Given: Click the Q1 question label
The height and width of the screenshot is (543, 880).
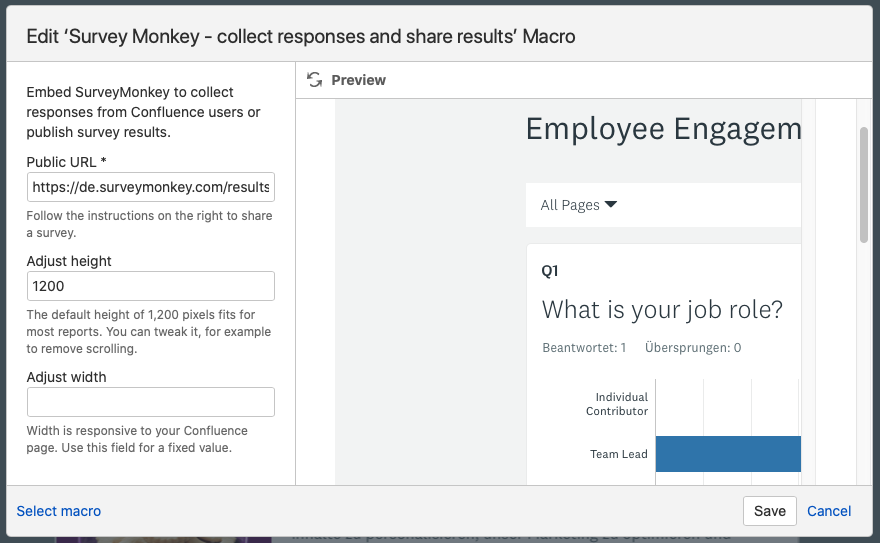Looking at the screenshot, I should coord(549,271).
